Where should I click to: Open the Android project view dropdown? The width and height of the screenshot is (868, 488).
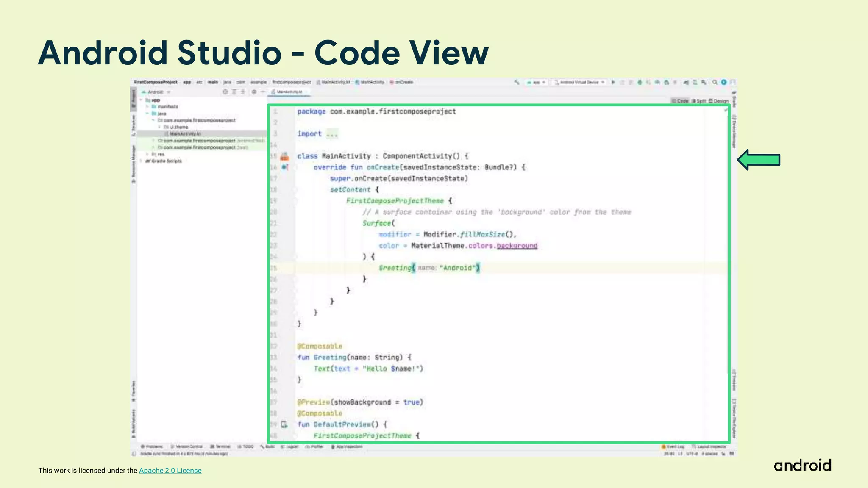click(x=157, y=91)
